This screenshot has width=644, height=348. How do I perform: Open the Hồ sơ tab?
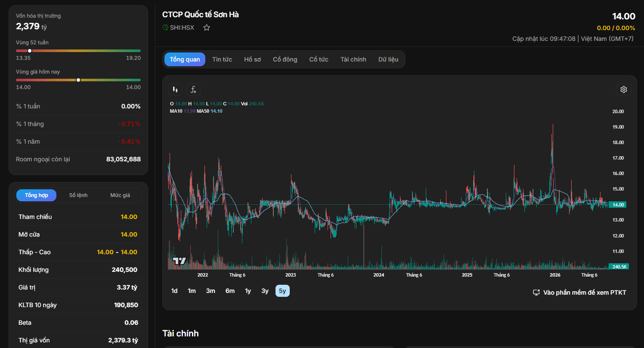click(x=253, y=59)
